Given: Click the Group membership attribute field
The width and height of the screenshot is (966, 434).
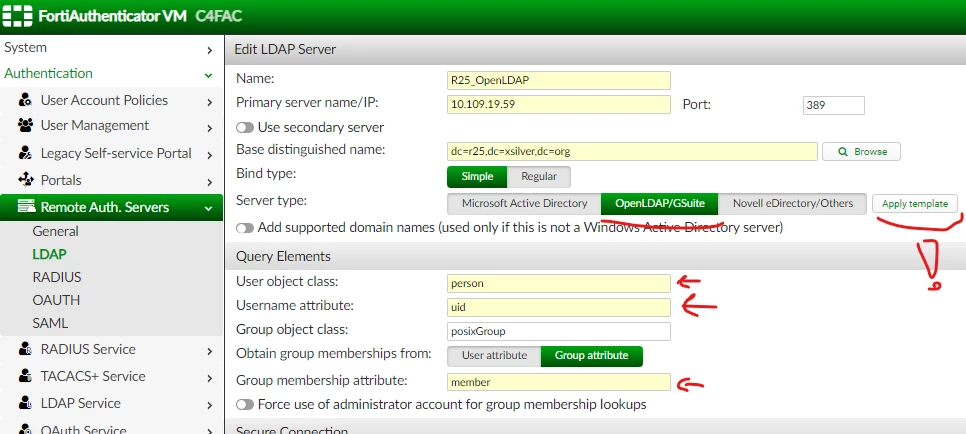Looking at the screenshot, I should [559, 382].
